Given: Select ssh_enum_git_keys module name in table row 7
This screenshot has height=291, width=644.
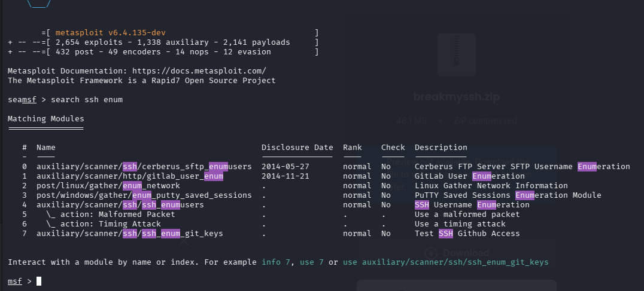Looking at the screenshot, I should click(x=130, y=233).
